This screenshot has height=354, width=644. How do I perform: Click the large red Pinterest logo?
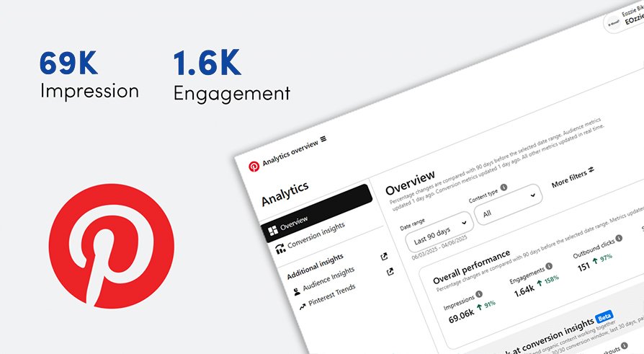click(112, 246)
